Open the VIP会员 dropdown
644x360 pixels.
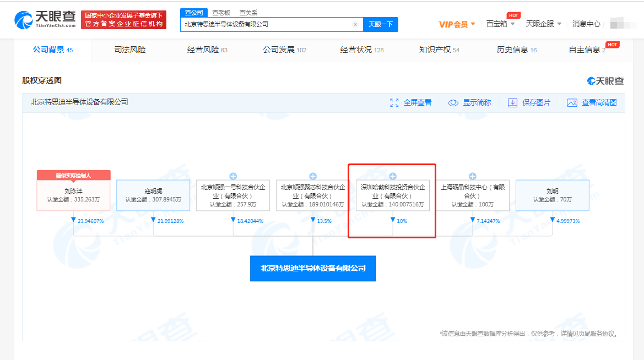(457, 24)
